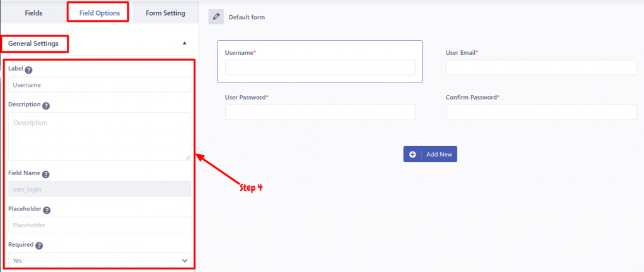This screenshot has width=644, height=272.
Task: Click the Field Name help icon
Action: [45, 174]
